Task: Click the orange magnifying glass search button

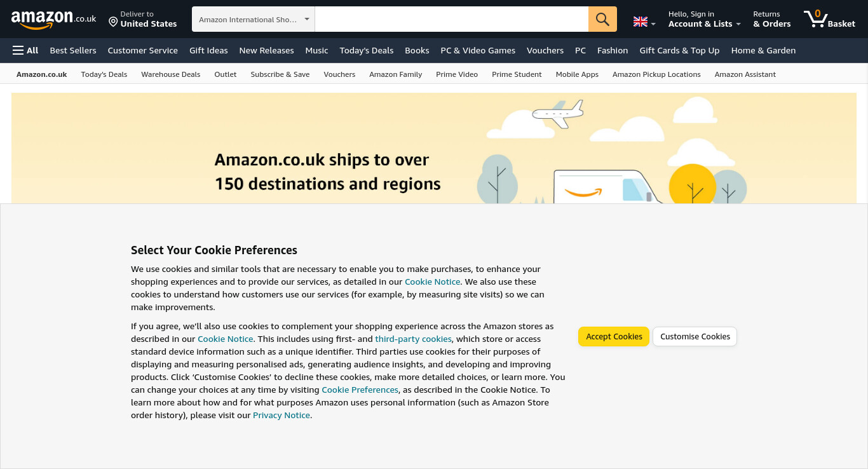Action: 602,19
